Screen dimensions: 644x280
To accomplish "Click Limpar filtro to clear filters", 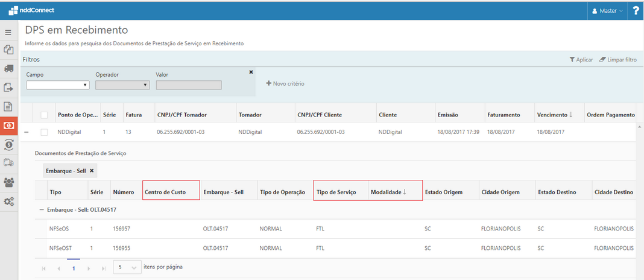I will (618, 60).
